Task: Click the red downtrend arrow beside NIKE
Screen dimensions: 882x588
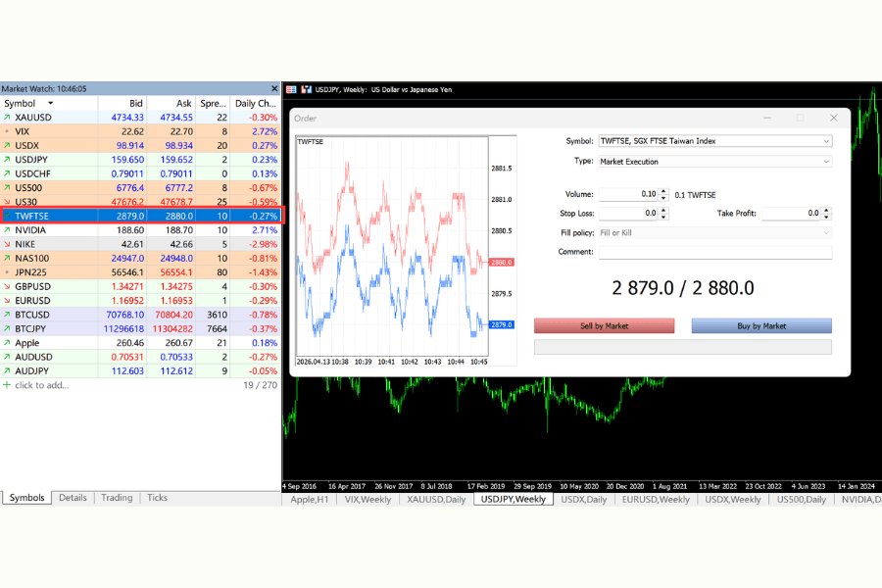Action: pos(8,244)
